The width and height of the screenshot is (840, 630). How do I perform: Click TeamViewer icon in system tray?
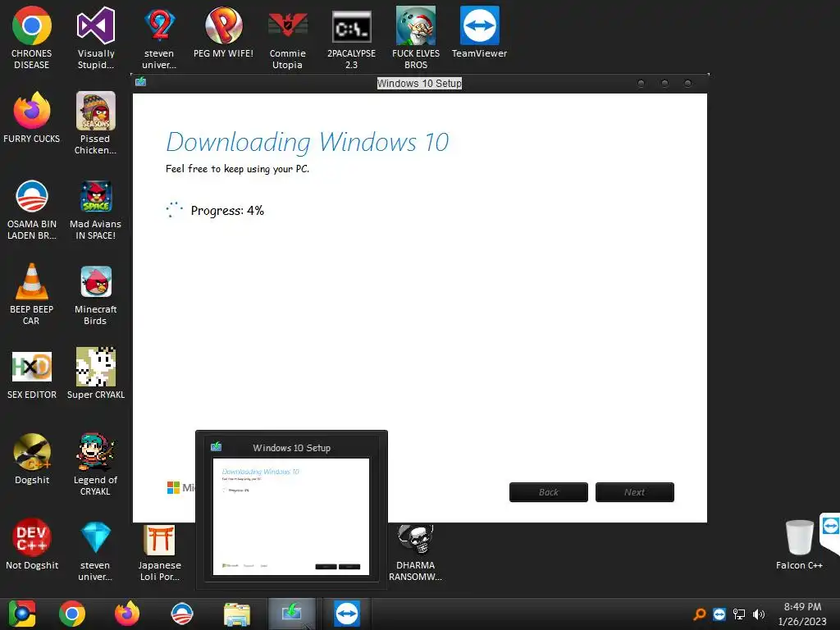(x=719, y=614)
